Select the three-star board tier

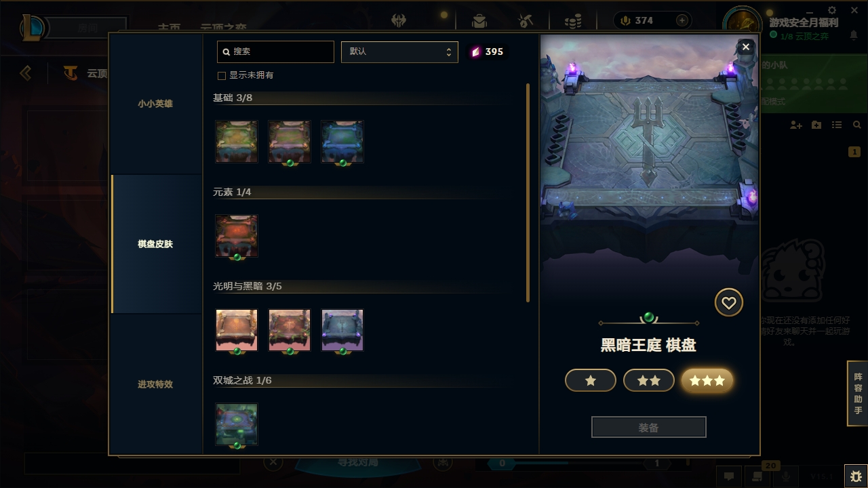707,381
